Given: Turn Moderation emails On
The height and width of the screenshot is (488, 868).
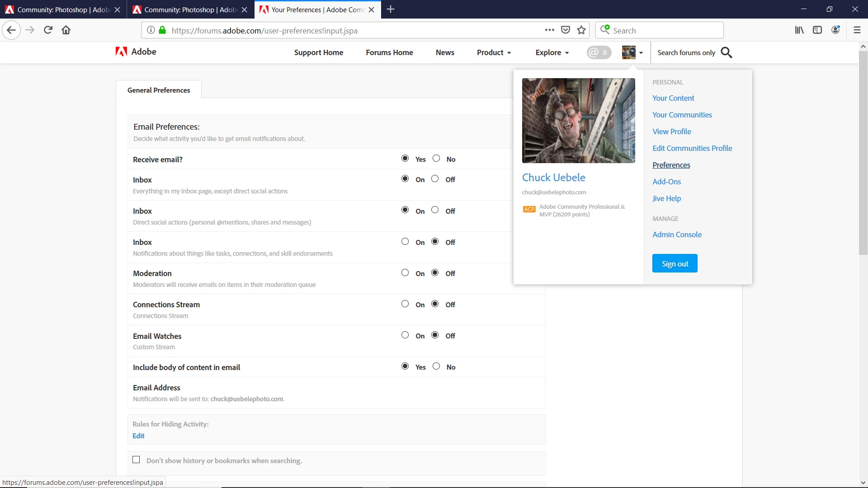Looking at the screenshot, I should pos(405,273).
